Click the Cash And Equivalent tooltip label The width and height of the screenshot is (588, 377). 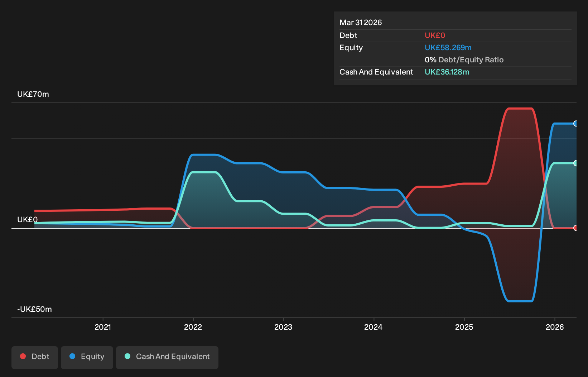(x=376, y=72)
